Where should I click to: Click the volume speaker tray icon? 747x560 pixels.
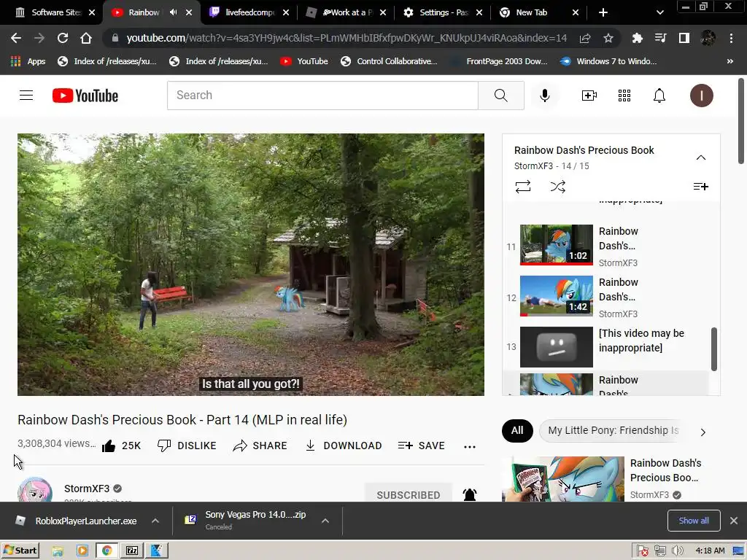(677, 551)
